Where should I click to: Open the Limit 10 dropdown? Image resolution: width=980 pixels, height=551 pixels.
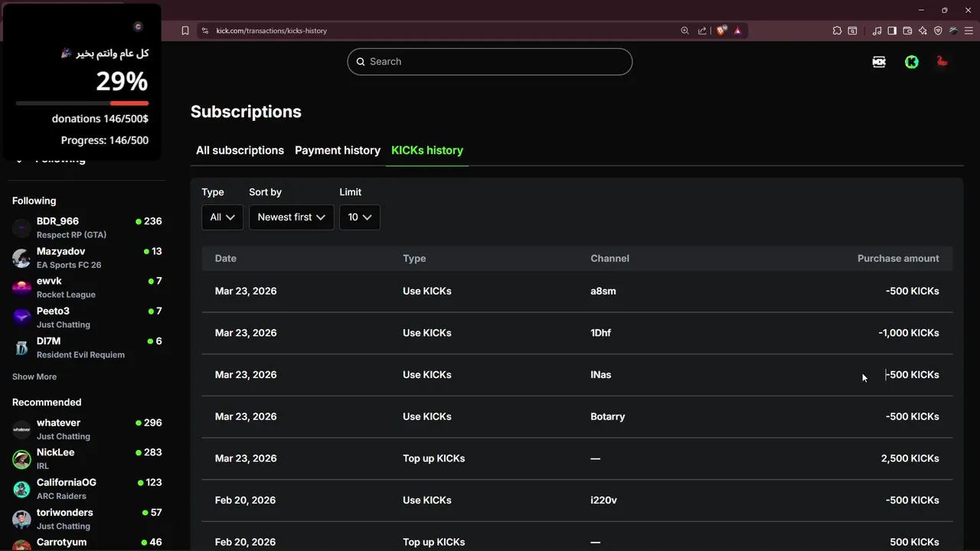click(x=359, y=217)
